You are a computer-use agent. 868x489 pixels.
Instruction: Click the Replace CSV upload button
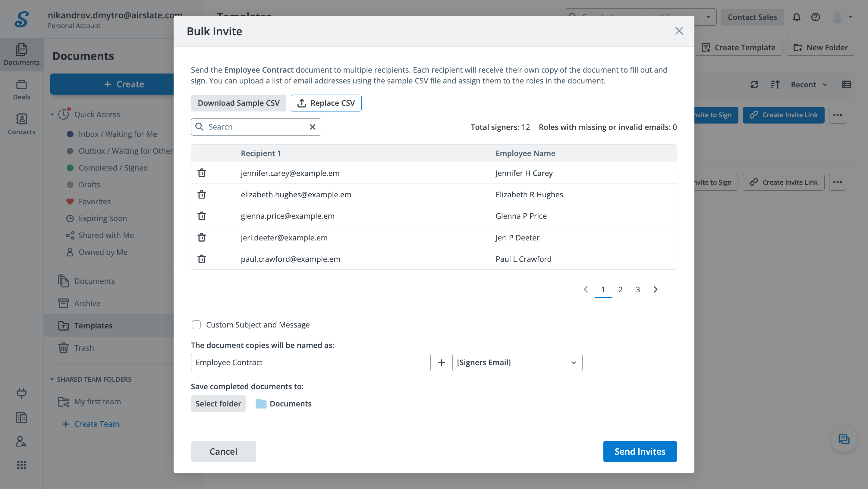[x=326, y=103]
